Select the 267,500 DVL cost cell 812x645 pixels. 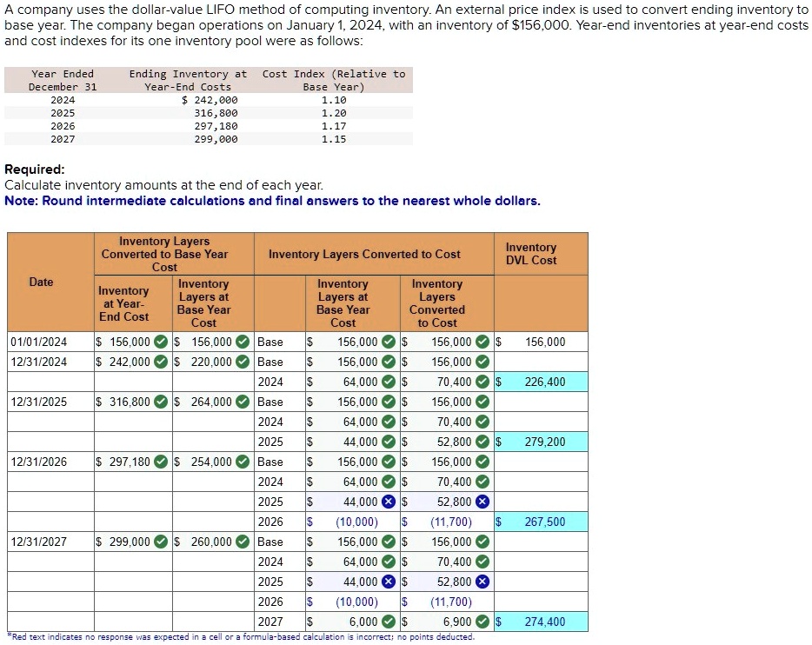pyautogui.click(x=541, y=522)
